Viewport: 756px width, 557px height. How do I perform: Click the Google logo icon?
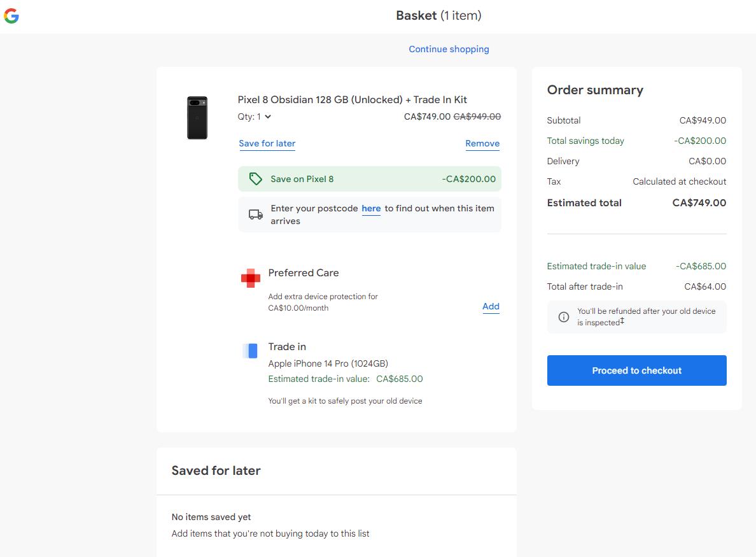click(11, 16)
